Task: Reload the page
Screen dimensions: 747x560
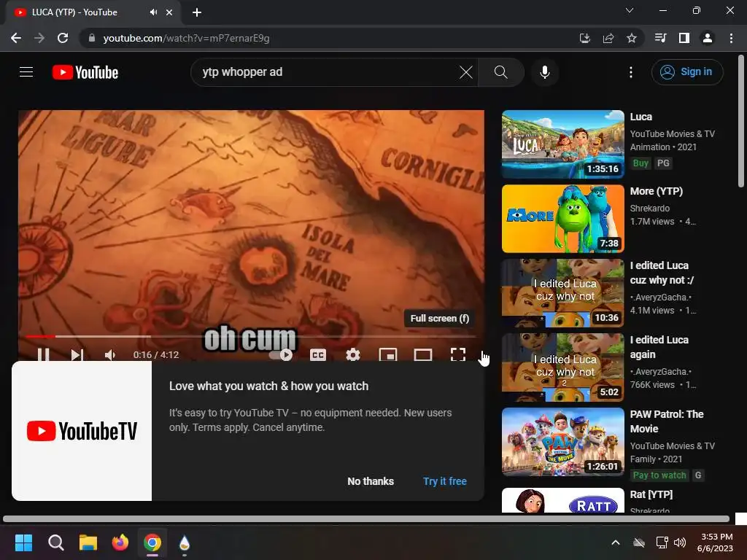Action: tap(63, 38)
